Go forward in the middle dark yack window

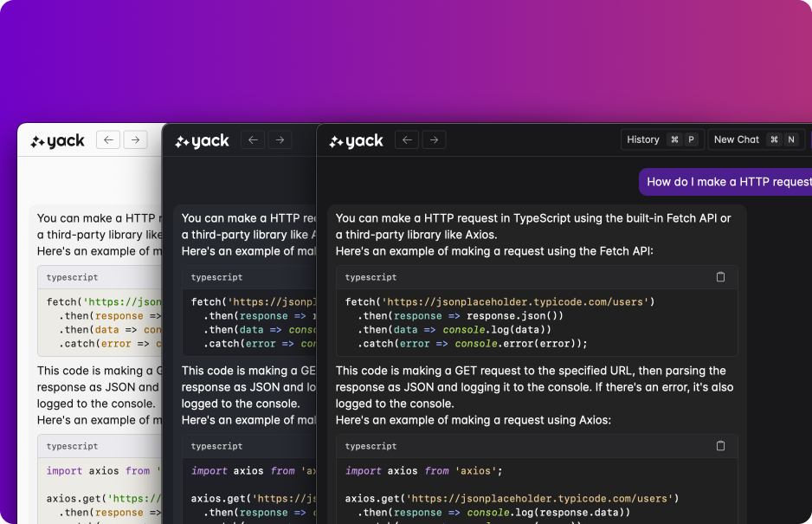point(280,140)
